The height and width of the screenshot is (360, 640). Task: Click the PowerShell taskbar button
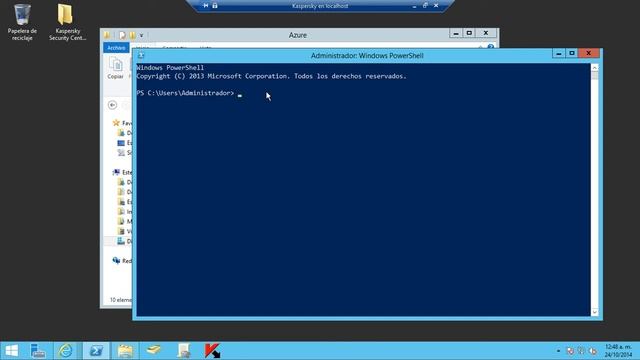click(x=96, y=351)
